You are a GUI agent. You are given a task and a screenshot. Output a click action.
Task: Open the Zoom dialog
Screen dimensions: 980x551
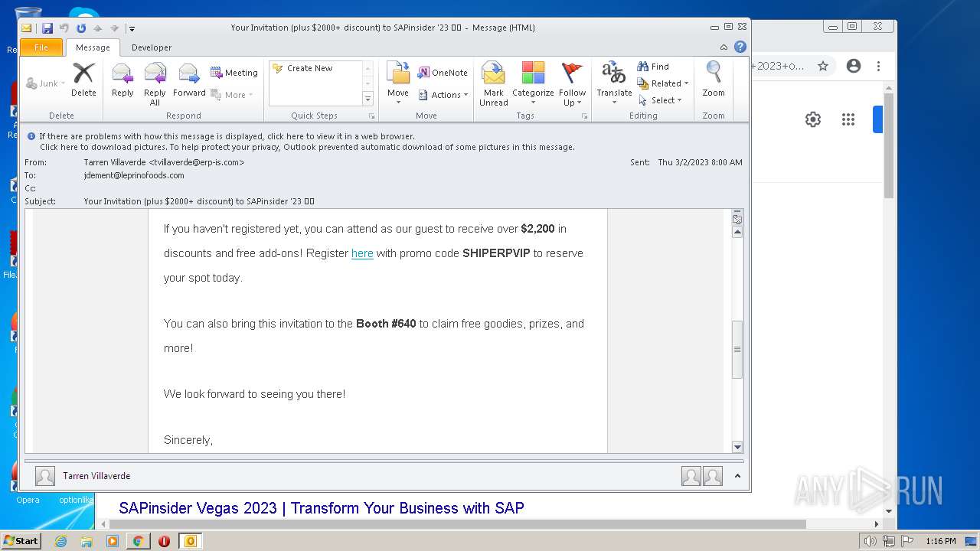[714, 80]
